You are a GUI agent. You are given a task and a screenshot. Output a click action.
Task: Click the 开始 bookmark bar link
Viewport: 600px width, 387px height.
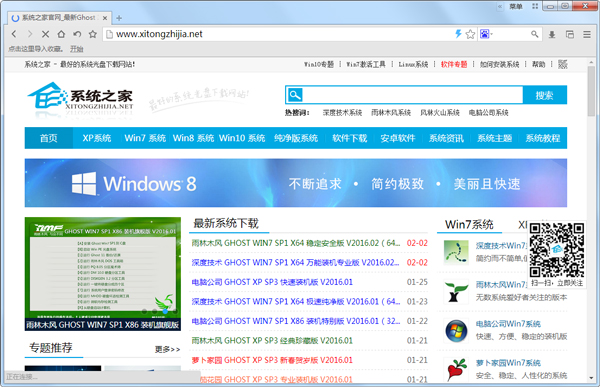tap(77, 49)
